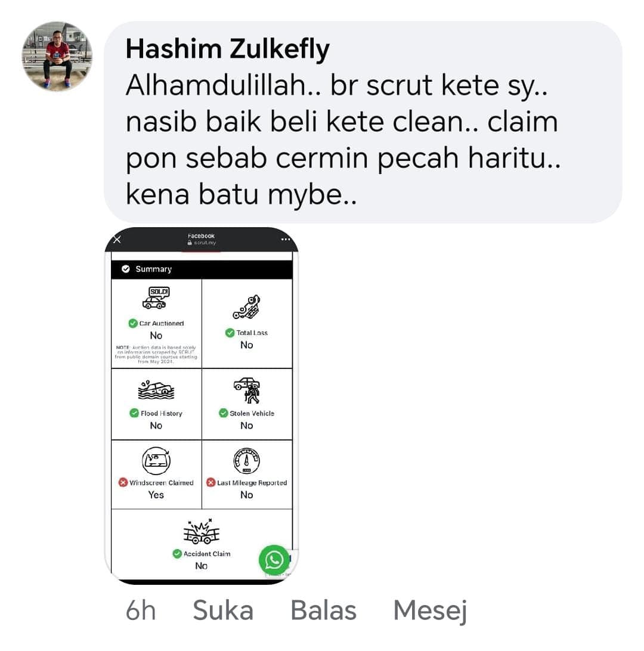Click the Total Loss overturned car icon
Screen dimensions: 644x651
pyautogui.click(x=247, y=307)
